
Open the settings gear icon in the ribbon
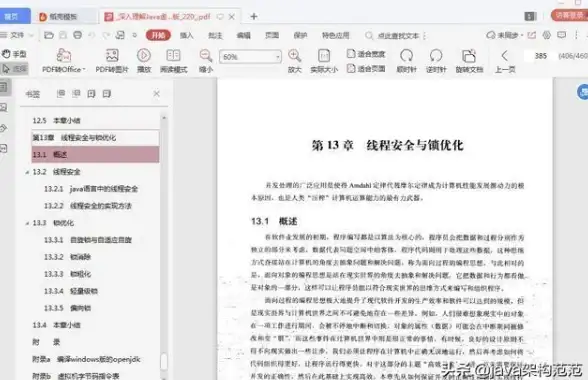tap(547, 35)
